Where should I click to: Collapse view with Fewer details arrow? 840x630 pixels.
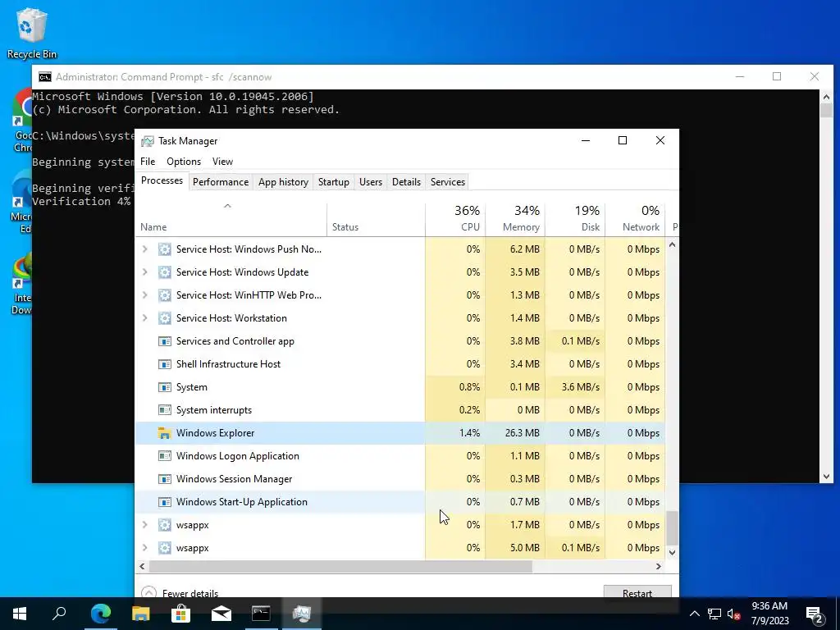click(x=149, y=592)
